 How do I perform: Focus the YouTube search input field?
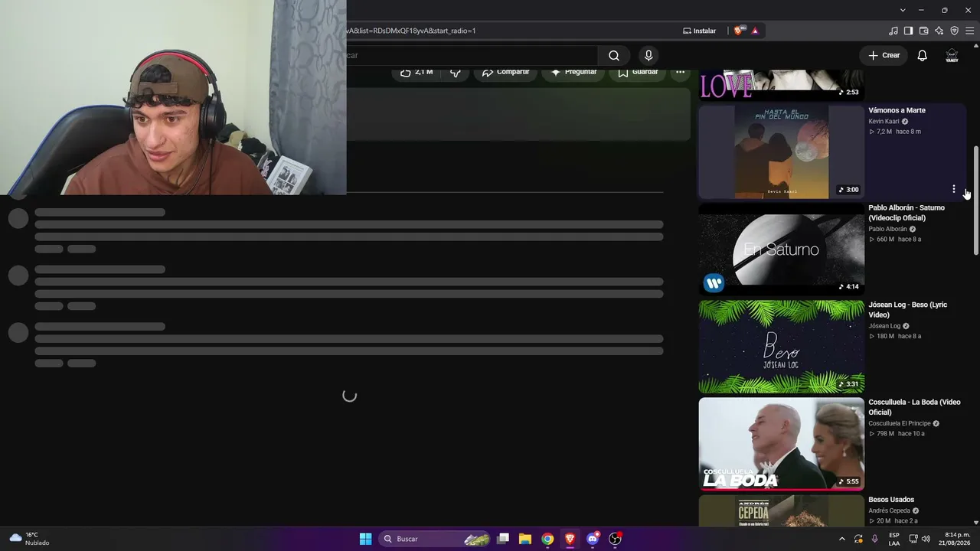472,55
